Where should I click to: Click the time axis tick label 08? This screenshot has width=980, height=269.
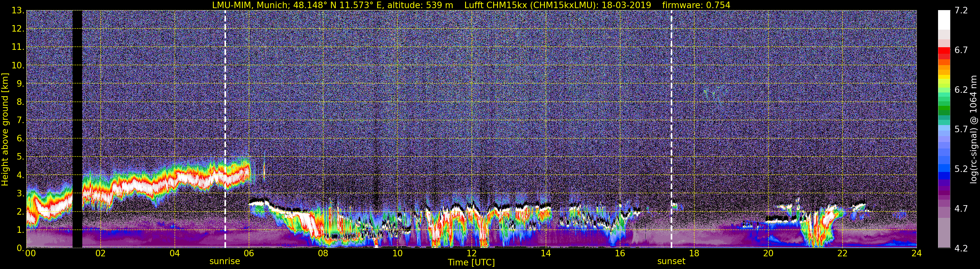(323, 254)
